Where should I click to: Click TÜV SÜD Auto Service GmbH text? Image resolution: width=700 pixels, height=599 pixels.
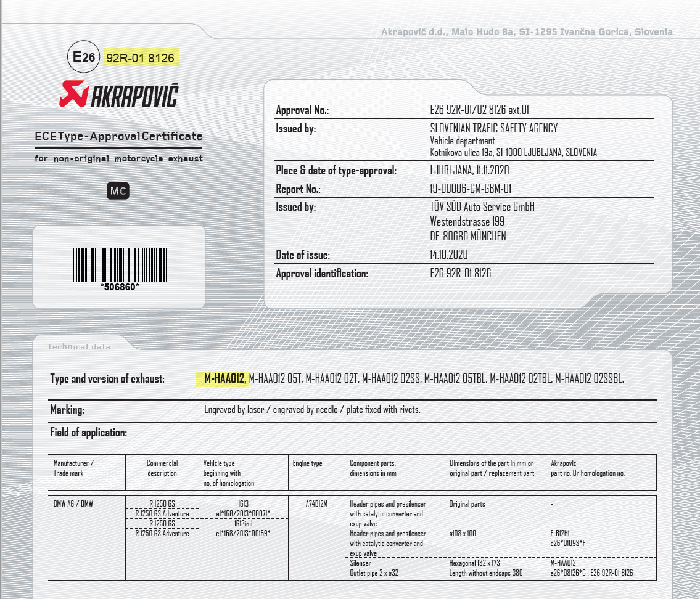click(482, 206)
